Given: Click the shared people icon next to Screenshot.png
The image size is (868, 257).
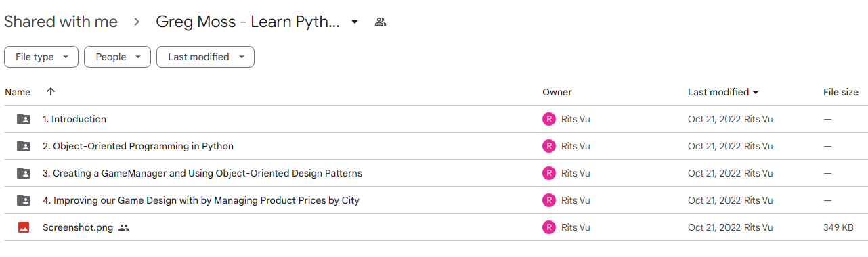Looking at the screenshot, I should (x=124, y=227).
